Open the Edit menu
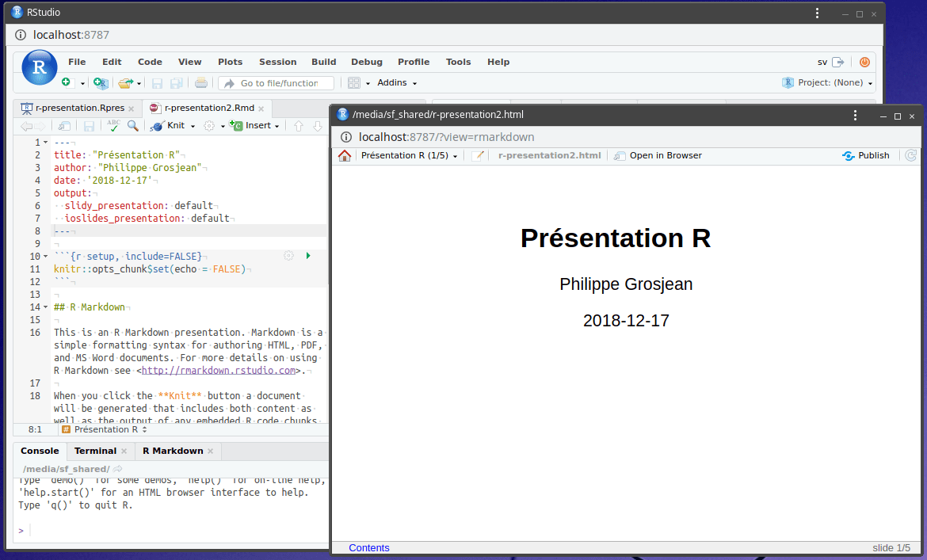The width and height of the screenshot is (927, 560). (112, 62)
